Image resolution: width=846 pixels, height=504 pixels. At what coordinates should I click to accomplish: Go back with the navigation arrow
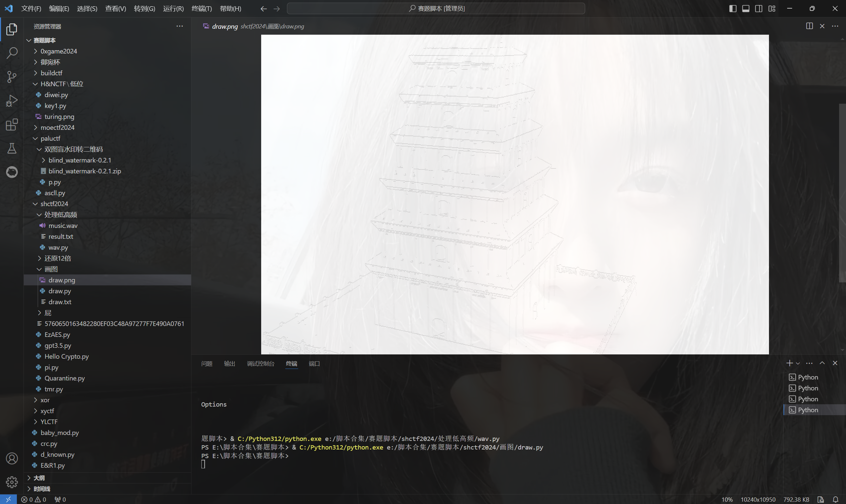coord(263,9)
